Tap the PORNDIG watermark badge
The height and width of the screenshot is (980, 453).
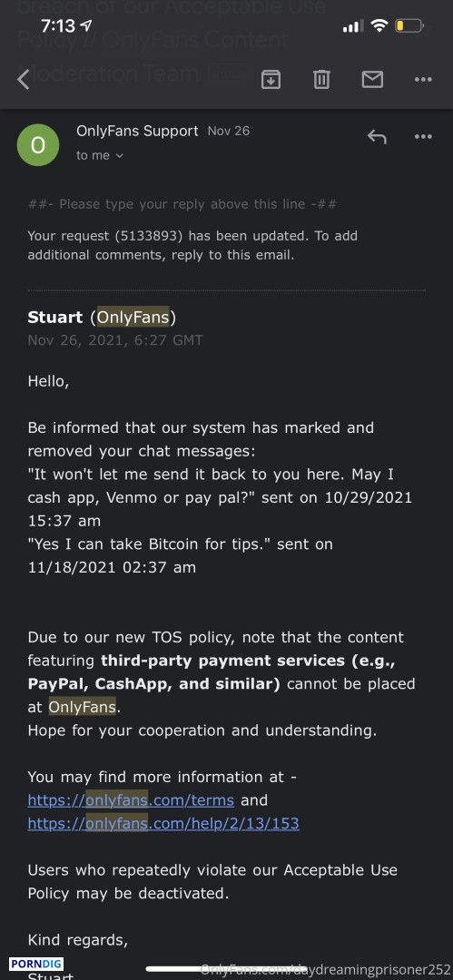click(x=36, y=965)
